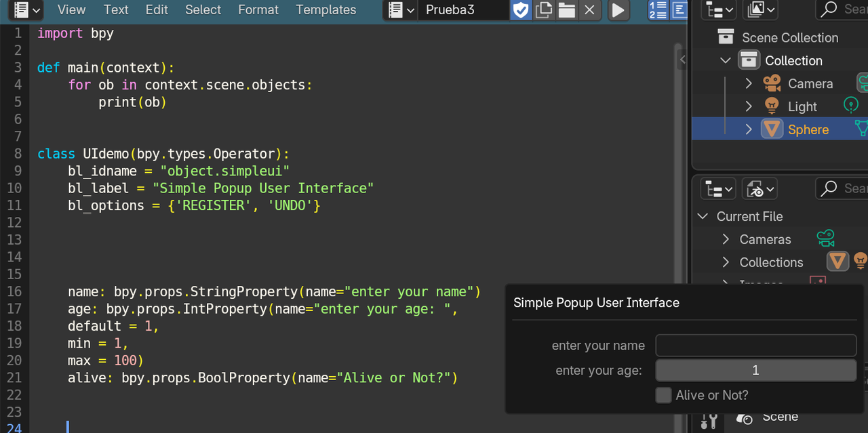This screenshot has height=433, width=868.
Task: Click the BoolProperty line 21 code
Action: 263,377
